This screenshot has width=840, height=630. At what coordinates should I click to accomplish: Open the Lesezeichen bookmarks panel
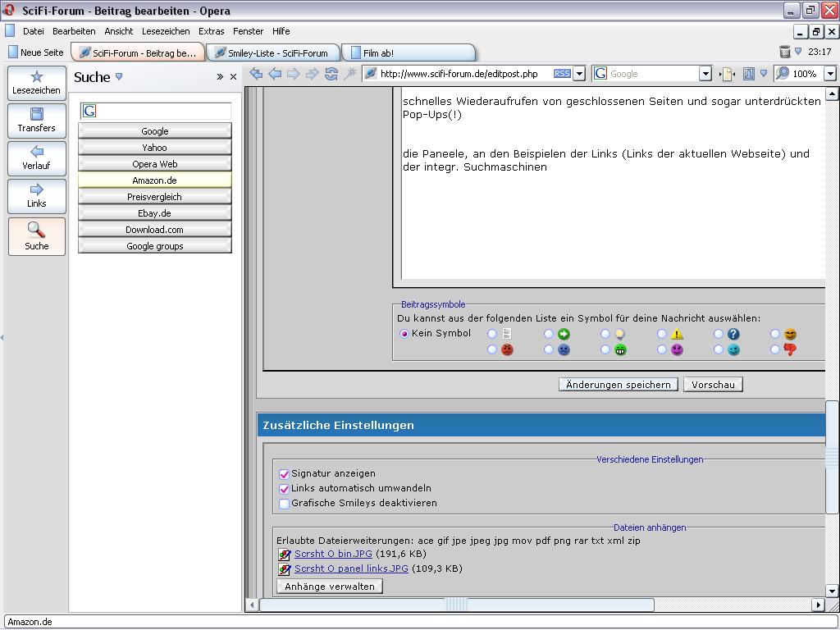(37, 83)
